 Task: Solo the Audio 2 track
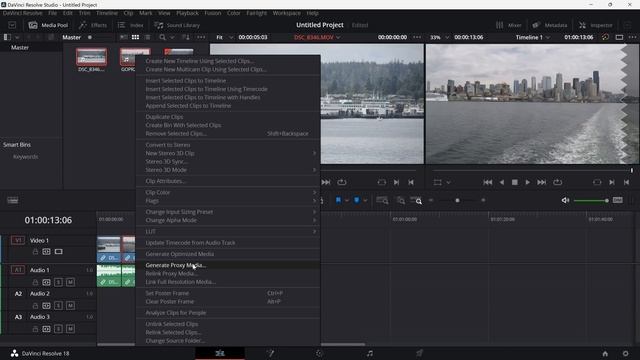pos(58,305)
